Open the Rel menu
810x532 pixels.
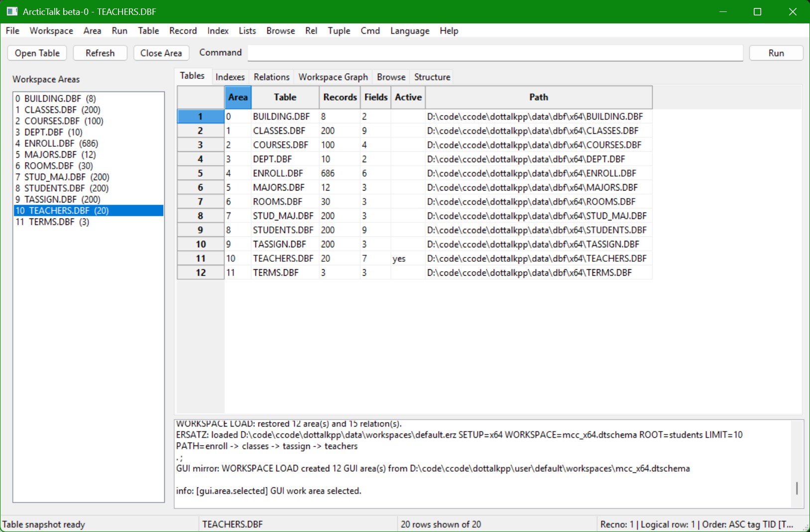(311, 31)
